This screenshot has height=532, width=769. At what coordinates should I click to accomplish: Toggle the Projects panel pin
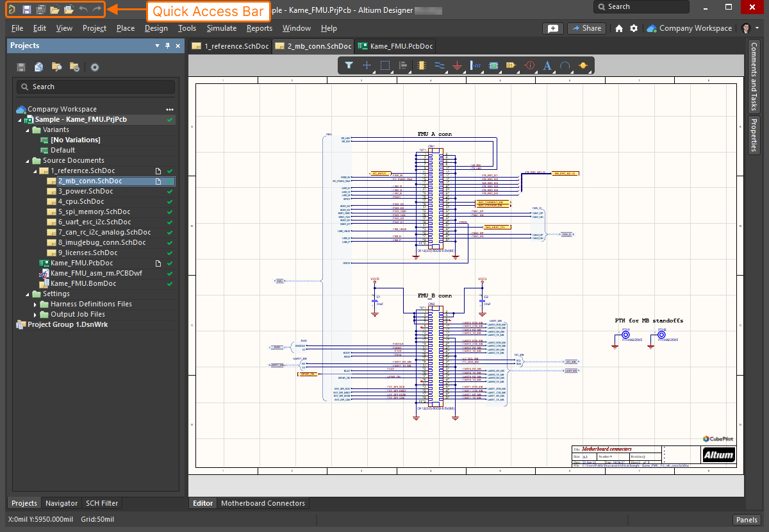tap(168, 46)
